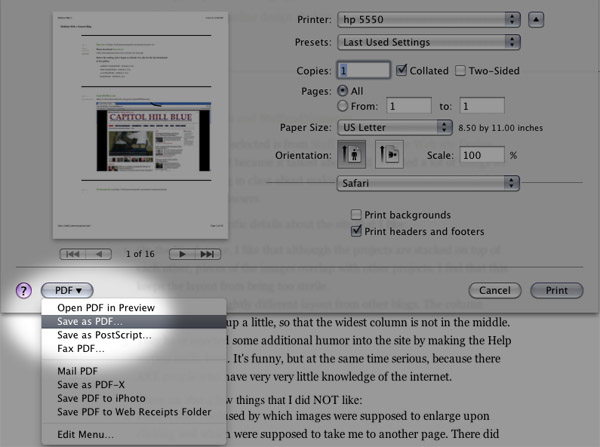Image resolution: width=600 pixels, height=447 pixels.
Task: Select All pages radio button
Action: point(342,91)
